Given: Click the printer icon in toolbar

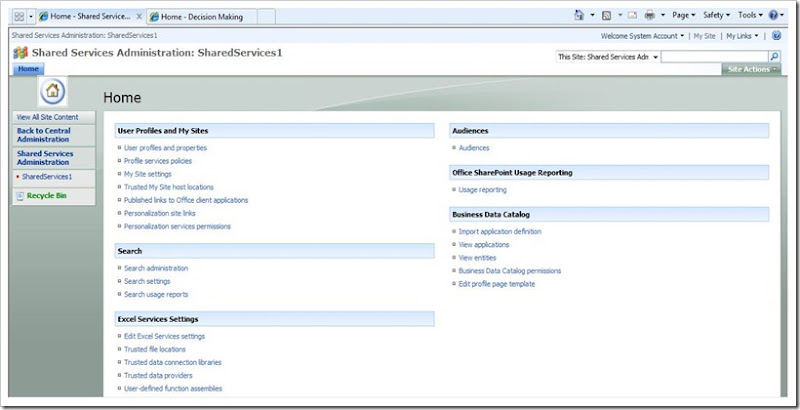Looking at the screenshot, I should (x=650, y=16).
